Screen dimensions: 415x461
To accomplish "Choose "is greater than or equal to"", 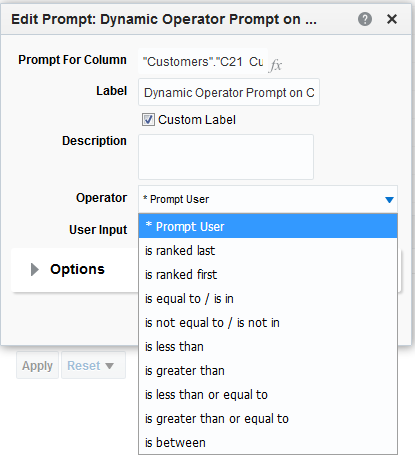I will (x=268, y=418).
